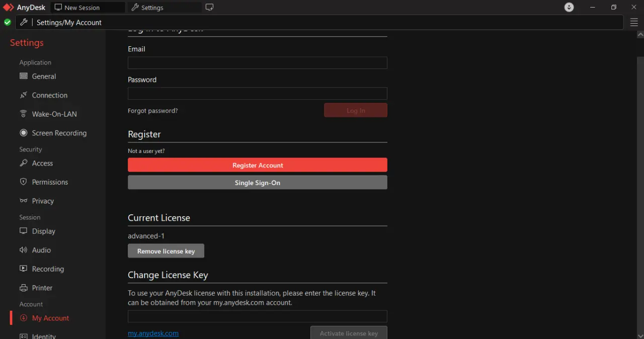Viewport: 644px width, 339px height.
Task: Click the Settings heading in sidebar
Action: 27,43
